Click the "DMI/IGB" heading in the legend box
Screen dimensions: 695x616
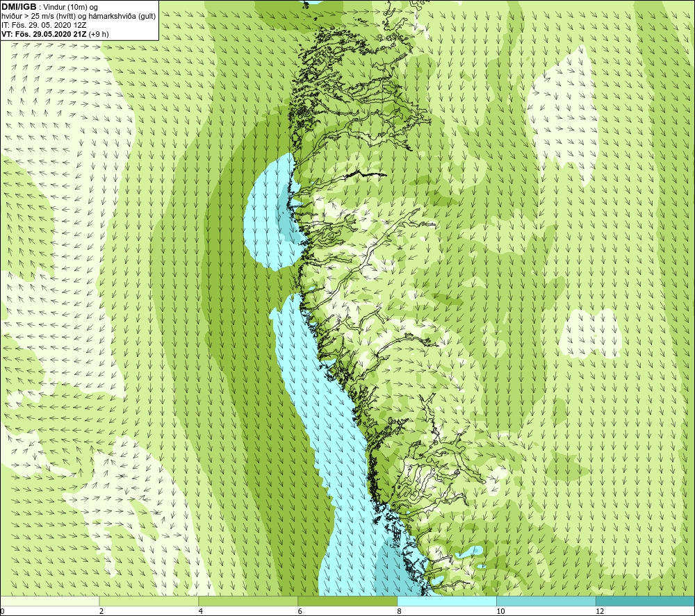(19, 7)
